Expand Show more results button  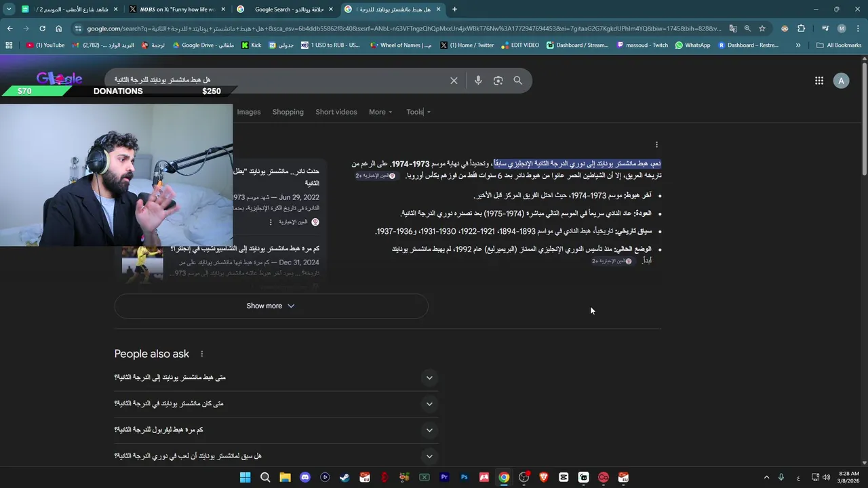coord(271,306)
